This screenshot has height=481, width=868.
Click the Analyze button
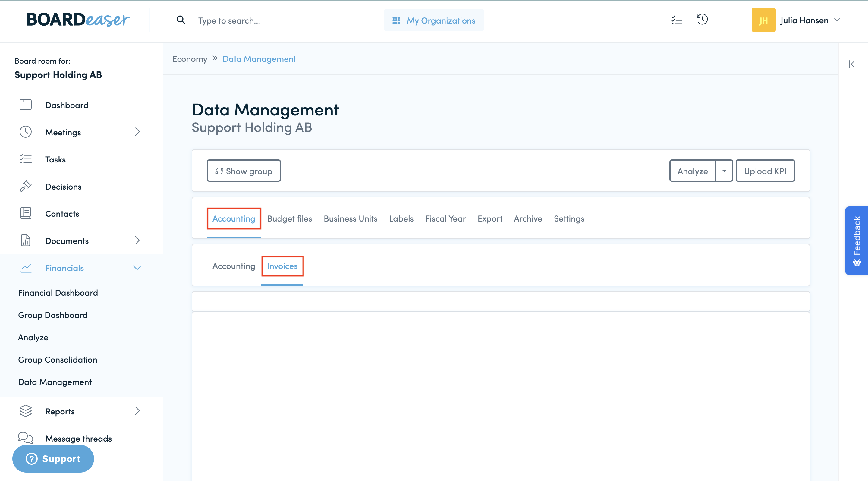pos(693,171)
